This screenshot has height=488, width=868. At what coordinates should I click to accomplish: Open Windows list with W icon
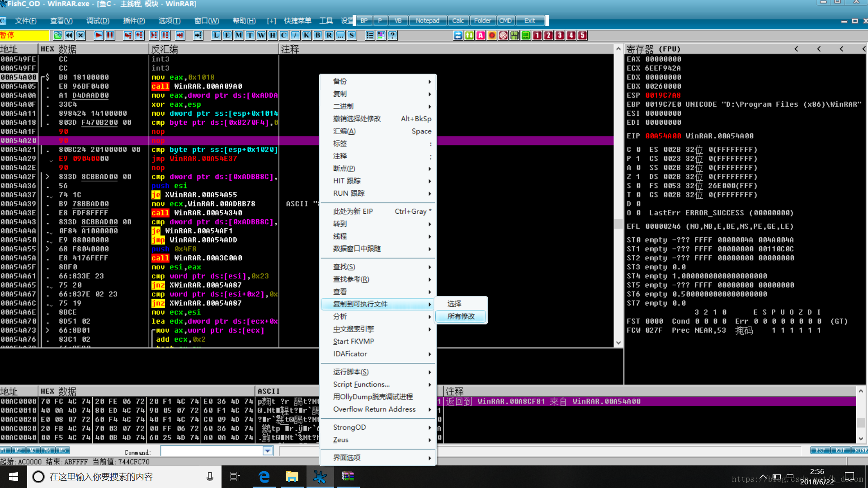pyautogui.click(x=261, y=35)
